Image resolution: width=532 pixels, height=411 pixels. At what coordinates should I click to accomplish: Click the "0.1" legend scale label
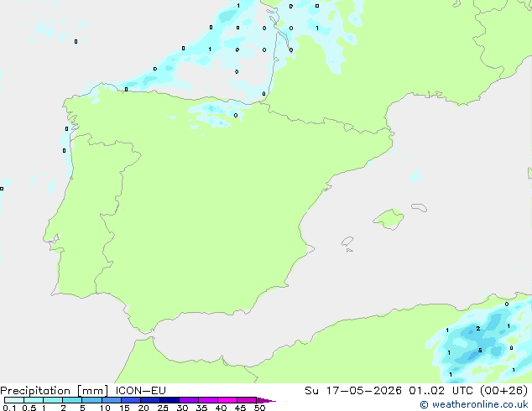tap(9, 408)
